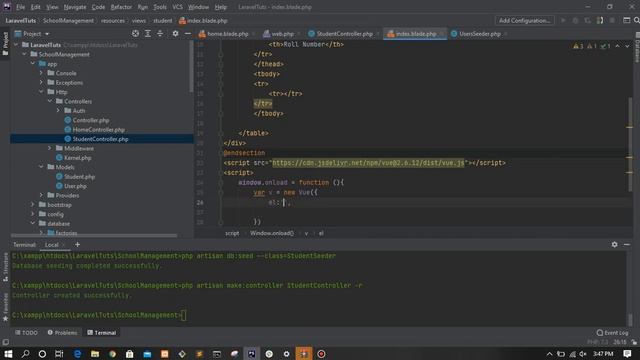The width and height of the screenshot is (640, 360).
Task: Open the Problems tool window
Action: [62, 333]
